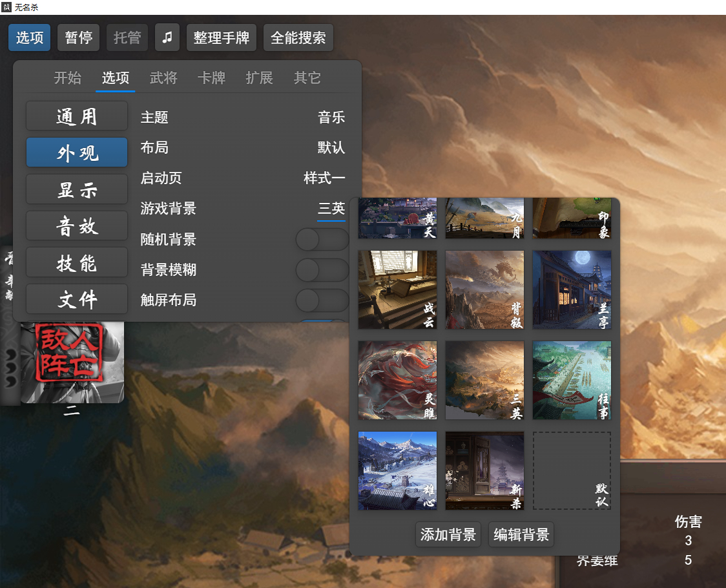Screen dimensions: 726x588
Task: Open the 启动页 dropdown showing 样式一
Action: (x=324, y=178)
